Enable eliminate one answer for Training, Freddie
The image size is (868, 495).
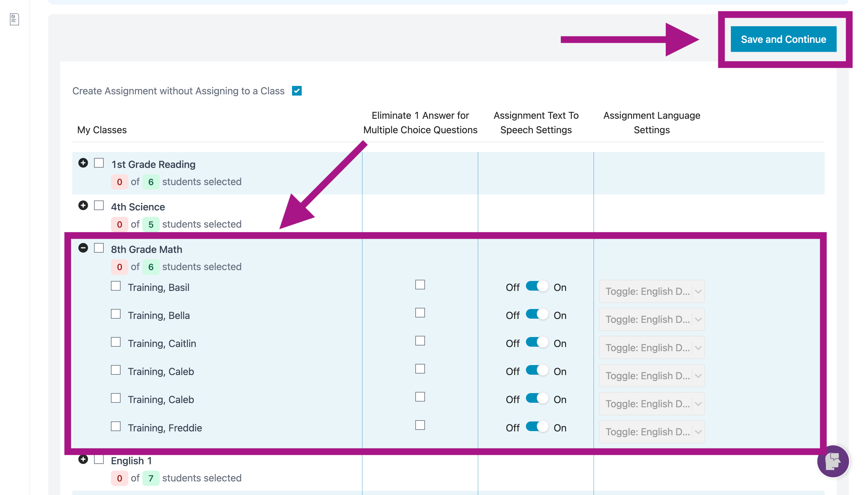pyautogui.click(x=420, y=425)
